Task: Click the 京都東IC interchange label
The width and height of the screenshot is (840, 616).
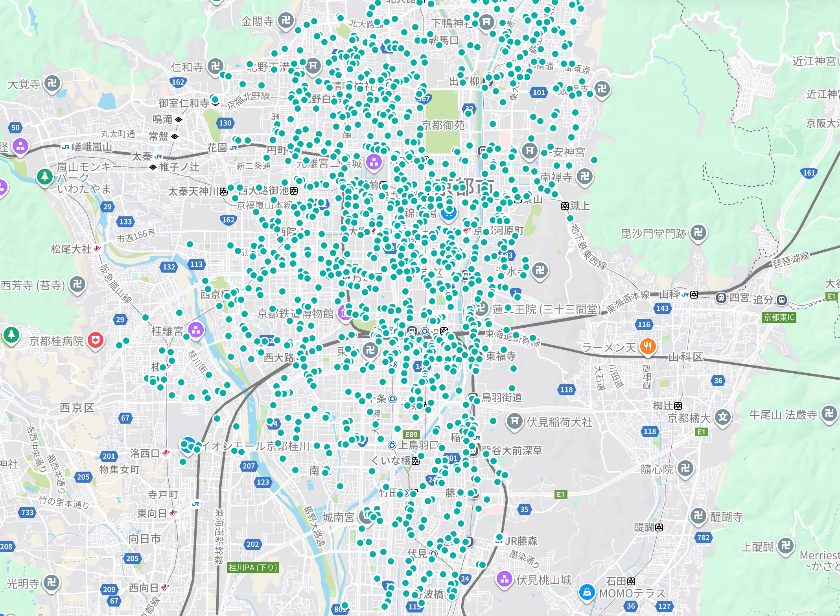Action: [779, 317]
